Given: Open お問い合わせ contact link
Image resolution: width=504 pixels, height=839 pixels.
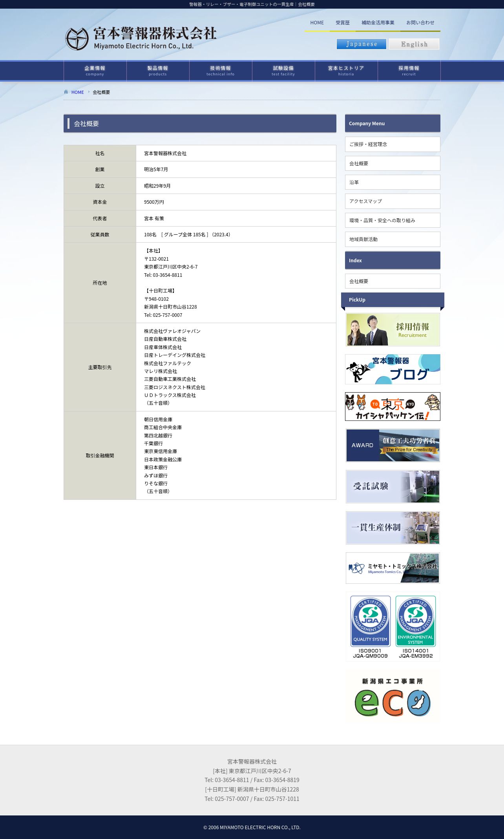Looking at the screenshot, I should (x=420, y=23).
